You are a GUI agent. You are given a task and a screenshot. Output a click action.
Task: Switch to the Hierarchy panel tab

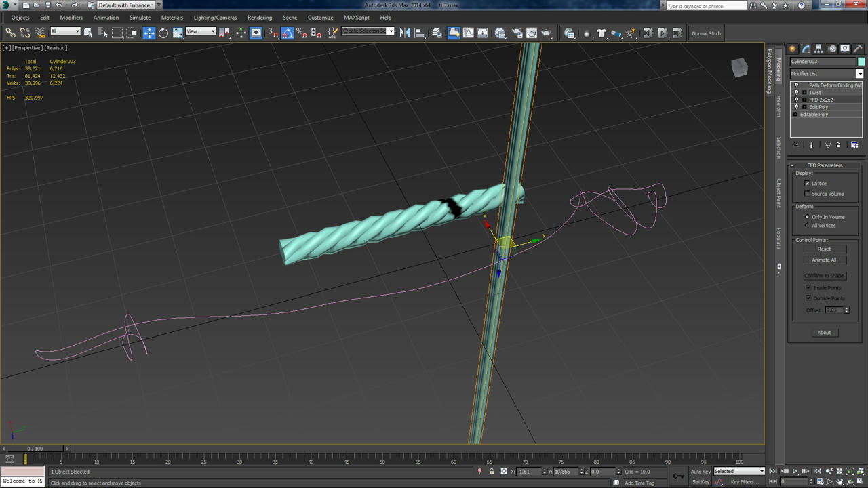(818, 49)
